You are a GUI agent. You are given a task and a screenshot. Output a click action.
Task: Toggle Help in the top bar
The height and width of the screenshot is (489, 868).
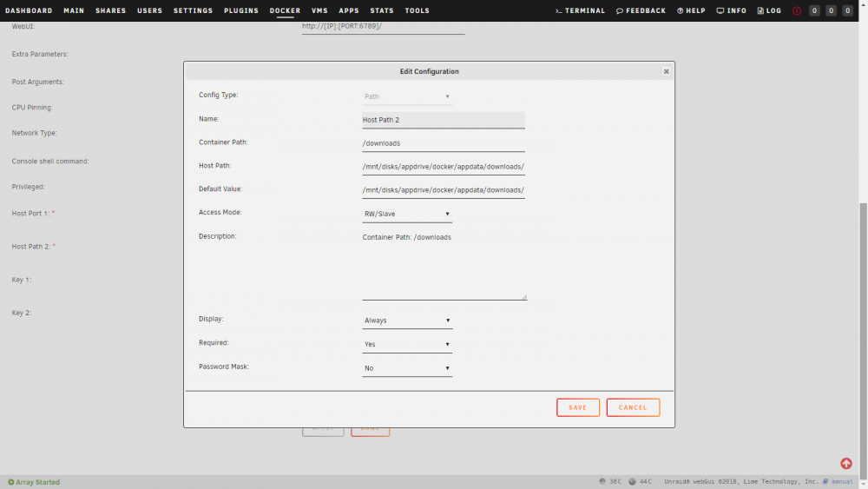click(x=691, y=10)
